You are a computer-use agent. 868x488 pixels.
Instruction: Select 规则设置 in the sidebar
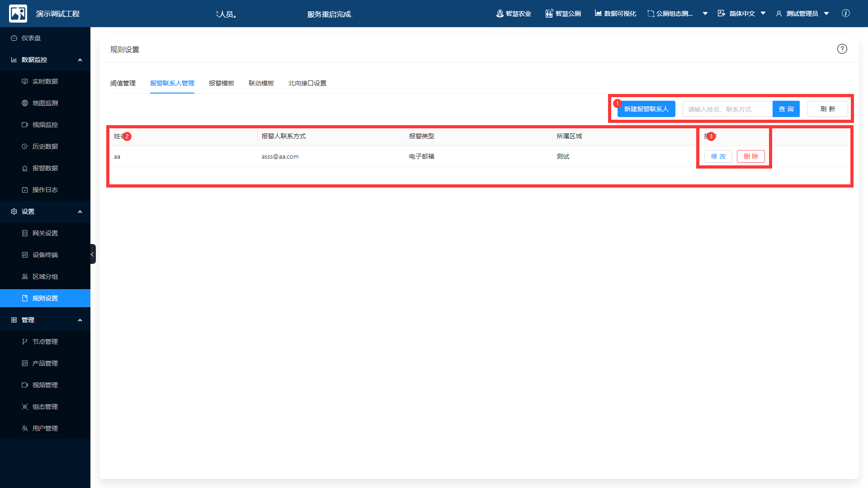point(45,298)
